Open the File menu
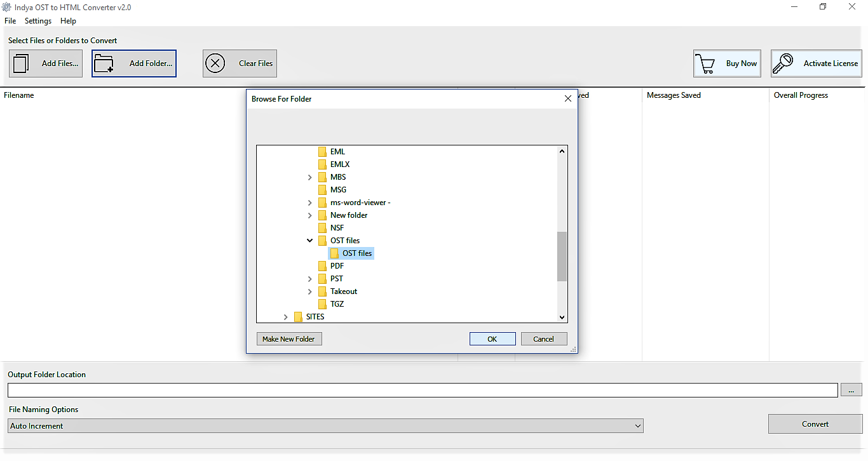 [10, 21]
